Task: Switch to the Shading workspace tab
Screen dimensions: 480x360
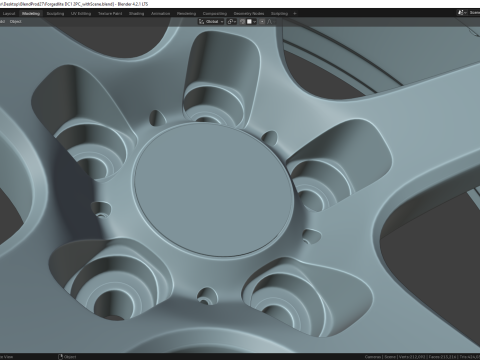Action: tap(137, 14)
